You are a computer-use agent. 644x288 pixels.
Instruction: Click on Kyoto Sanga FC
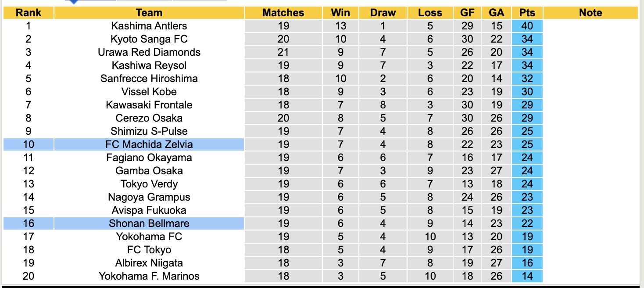click(149, 39)
